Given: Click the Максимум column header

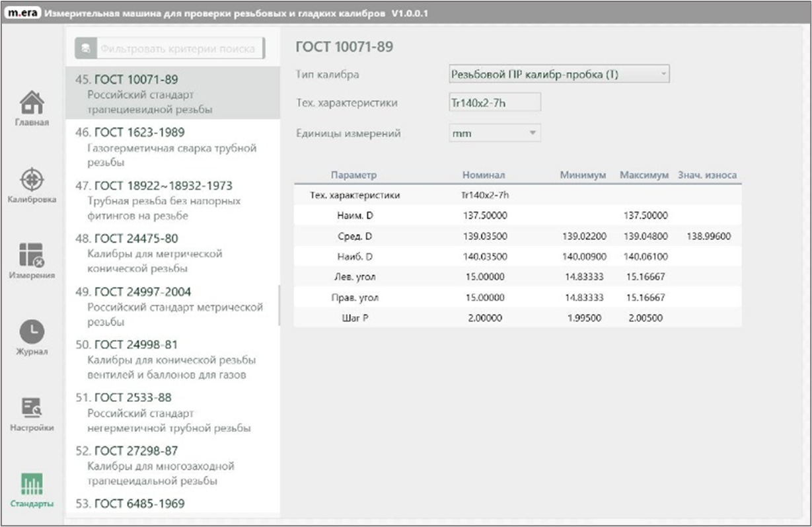Looking at the screenshot, I should (644, 175).
